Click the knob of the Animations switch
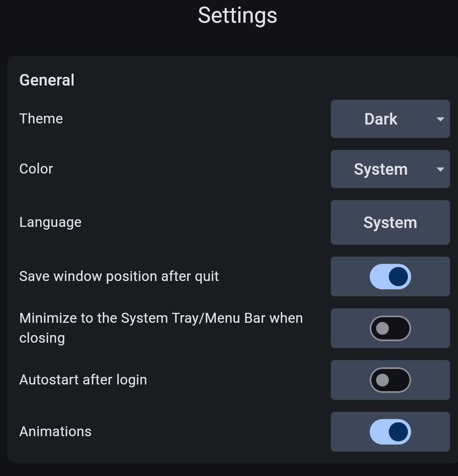The height and width of the screenshot is (476, 458). [398, 432]
